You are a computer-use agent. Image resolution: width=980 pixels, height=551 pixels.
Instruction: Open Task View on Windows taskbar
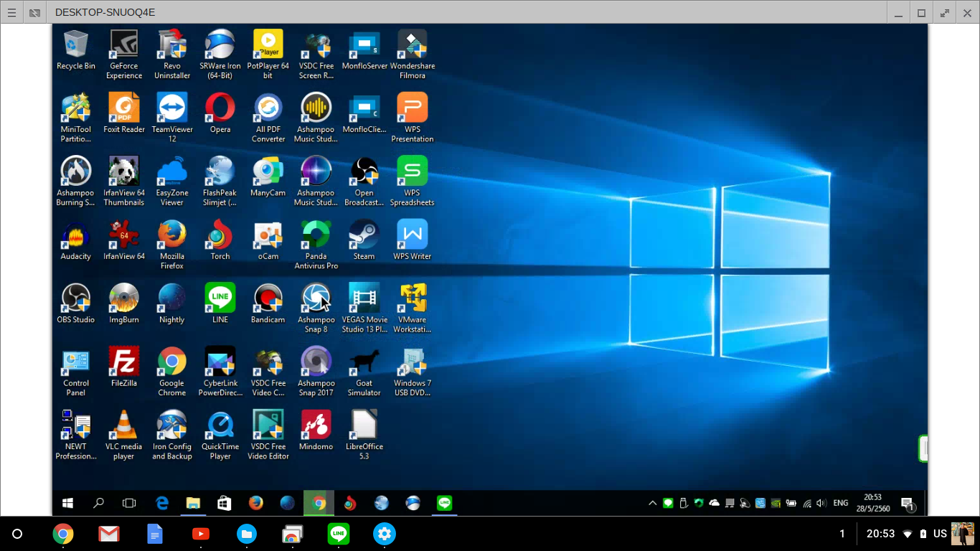click(129, 504)
